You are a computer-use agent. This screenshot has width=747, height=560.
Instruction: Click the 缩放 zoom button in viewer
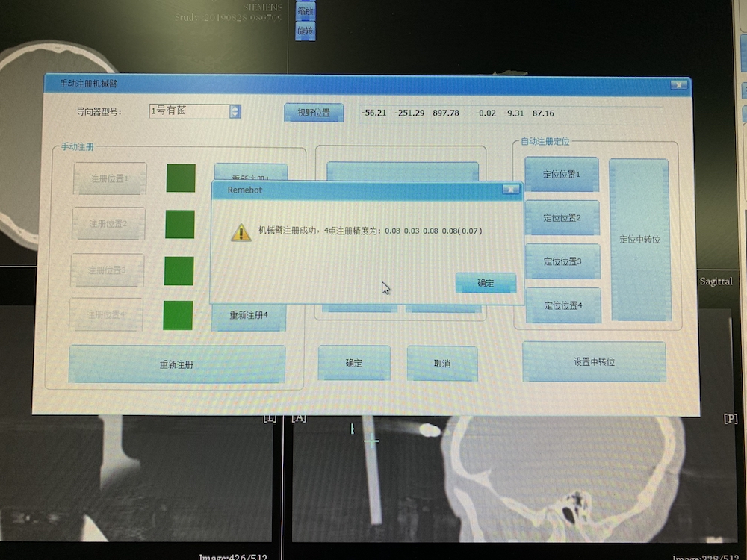(x=305, y=12)
